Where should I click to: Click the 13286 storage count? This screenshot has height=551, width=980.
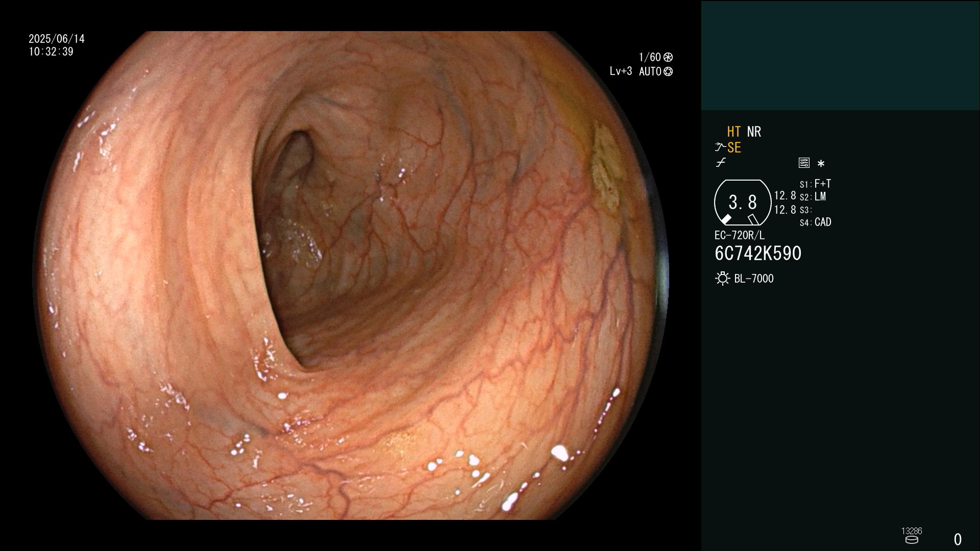(x=912, y=531)
